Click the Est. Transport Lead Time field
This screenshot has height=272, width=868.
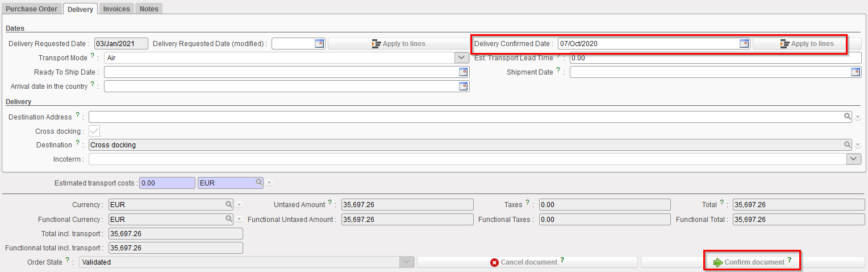coord(715,58)
